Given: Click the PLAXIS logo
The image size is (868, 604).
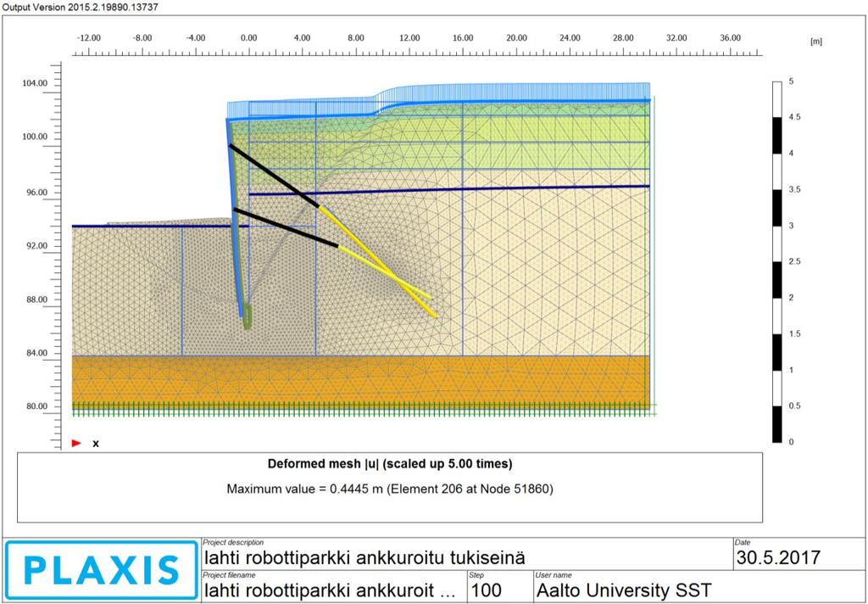Looking at the screenshot, I should click(102, 571).
